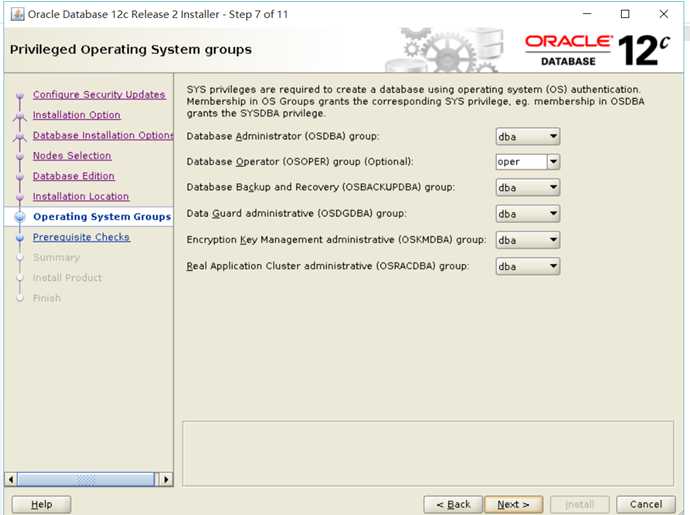Select the Operating System Groups step
Viewport: 690px width, 515px height.
click(102, 217)
